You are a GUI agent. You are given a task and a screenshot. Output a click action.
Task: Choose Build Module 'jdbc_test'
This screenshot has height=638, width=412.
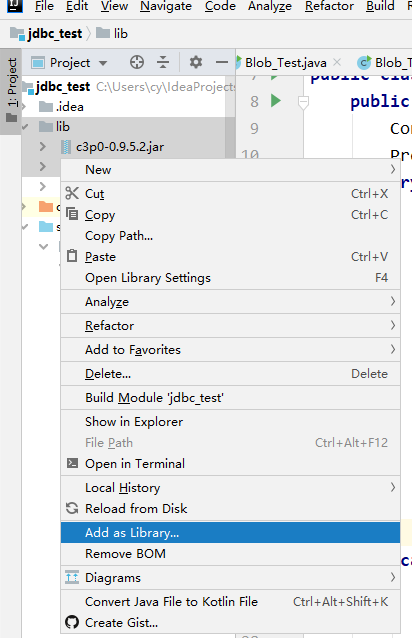230,397
